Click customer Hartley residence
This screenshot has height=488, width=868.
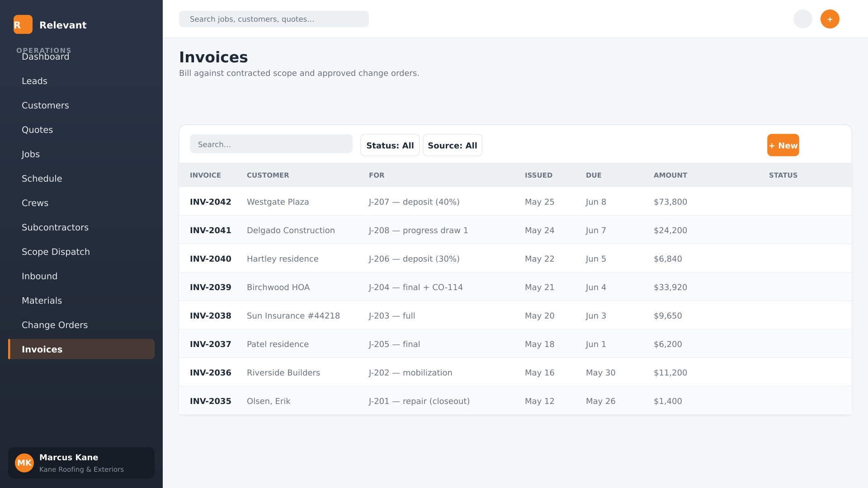coord(283,259)
